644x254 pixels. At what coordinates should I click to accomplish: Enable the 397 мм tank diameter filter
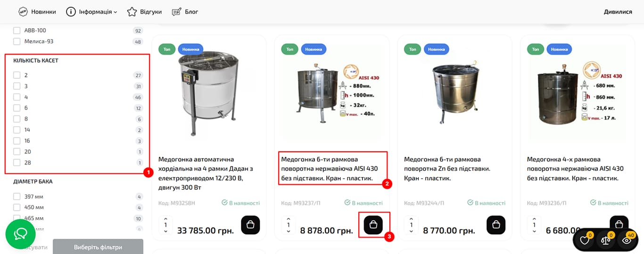(17, 197)
